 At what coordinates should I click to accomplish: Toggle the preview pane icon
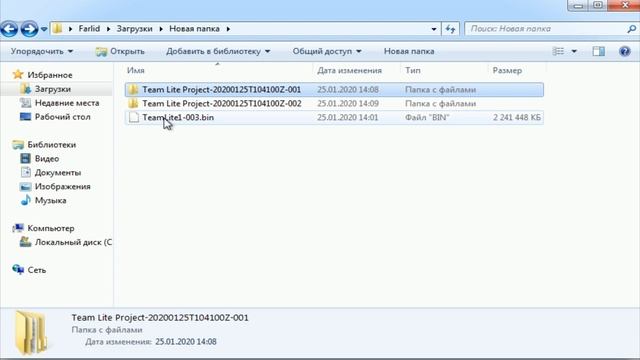[599, 51]
